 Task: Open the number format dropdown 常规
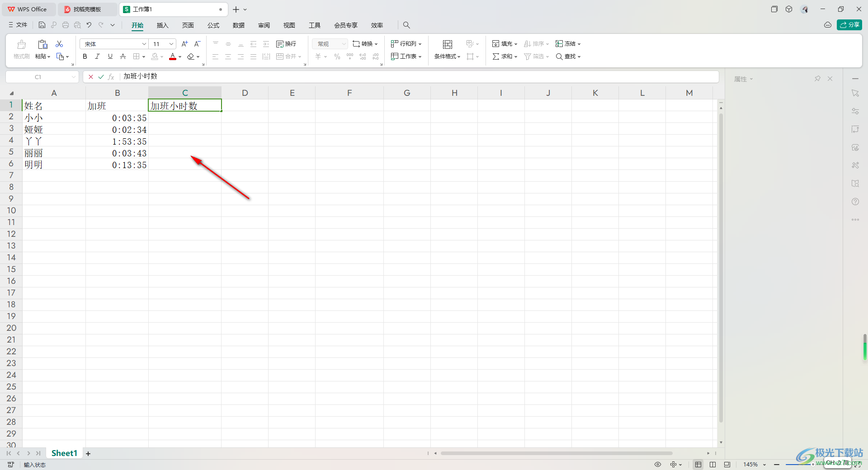pyautogui.click(x=330, y=44)
